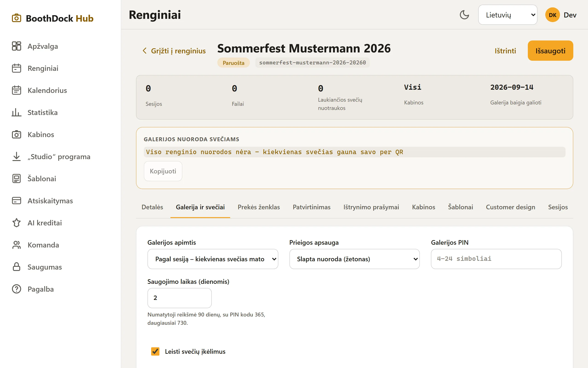Toggle dark mode with moon icon
The width and height of the screenshot is (588, 368).
click(464, 15)
